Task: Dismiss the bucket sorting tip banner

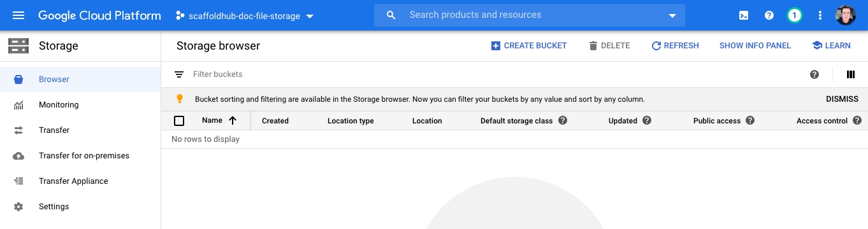Action: point(842,99)
